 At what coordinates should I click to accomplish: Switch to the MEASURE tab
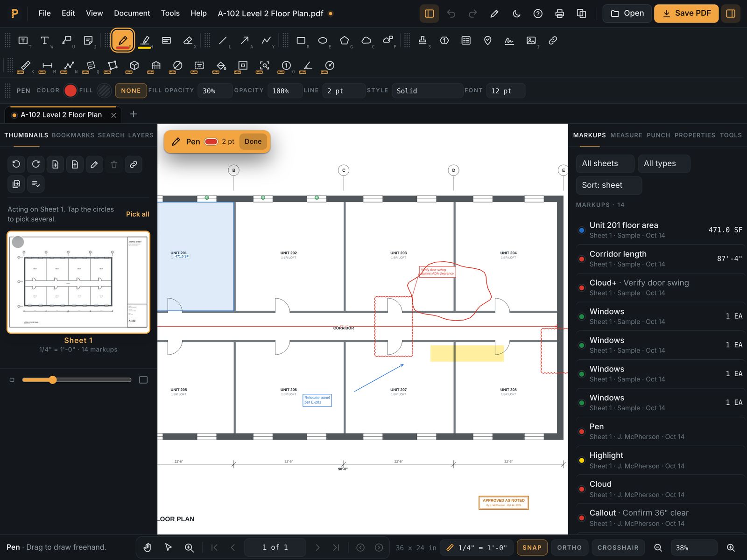click(626, 135)
